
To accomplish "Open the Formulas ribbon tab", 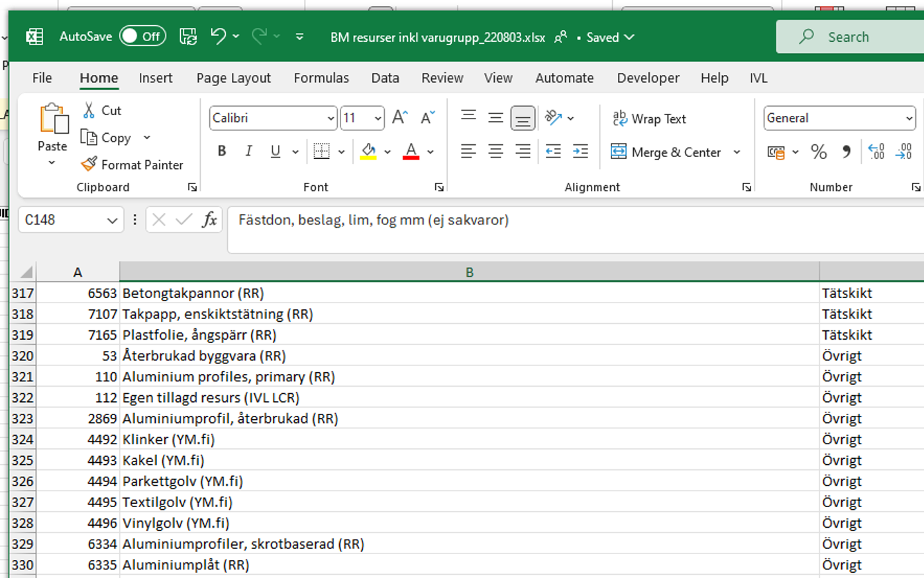I will [x=321, y=78].
